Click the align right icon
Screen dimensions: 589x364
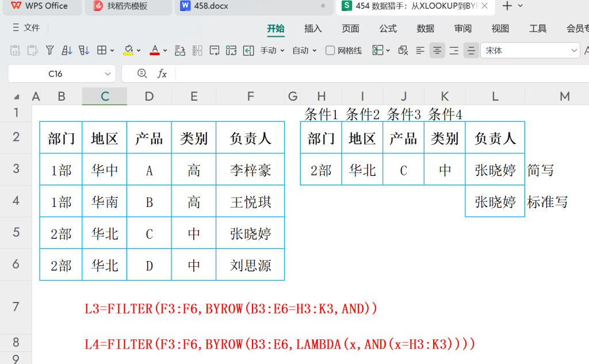(x=454, y=51)
